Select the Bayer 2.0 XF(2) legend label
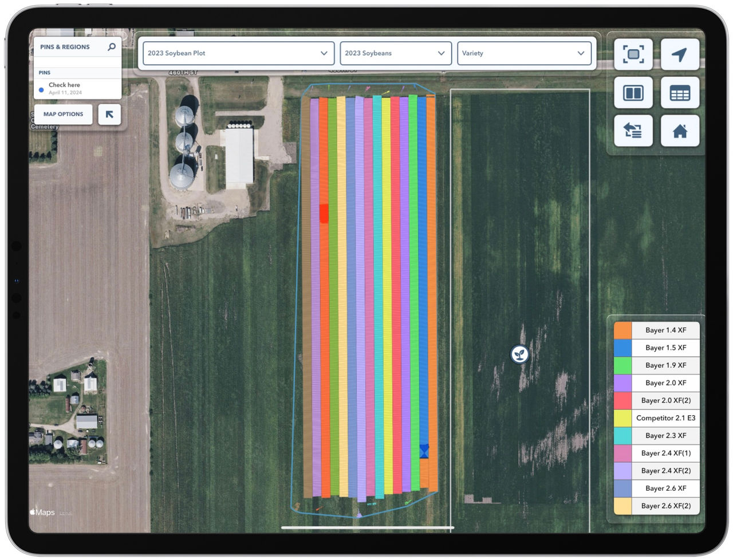Image resolution: width=733 pixels, height=560 pixels. pos(666,400)
